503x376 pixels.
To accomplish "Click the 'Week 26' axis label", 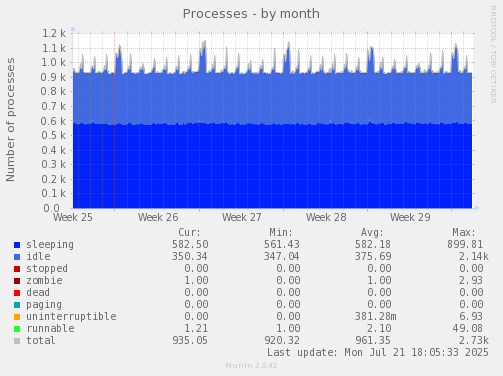I will coord(158,217).
